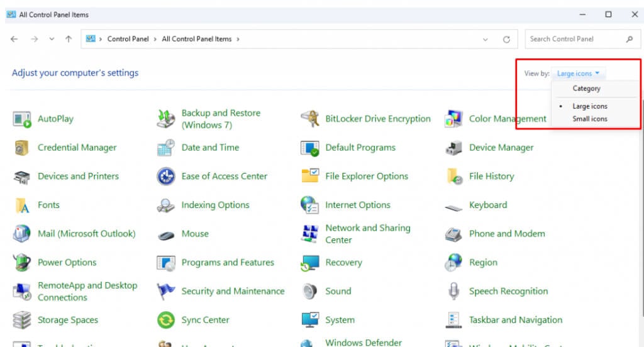This screenshot has height=347, width=644.
Task: Open the Recovery icon
Action: pos(309,263)
